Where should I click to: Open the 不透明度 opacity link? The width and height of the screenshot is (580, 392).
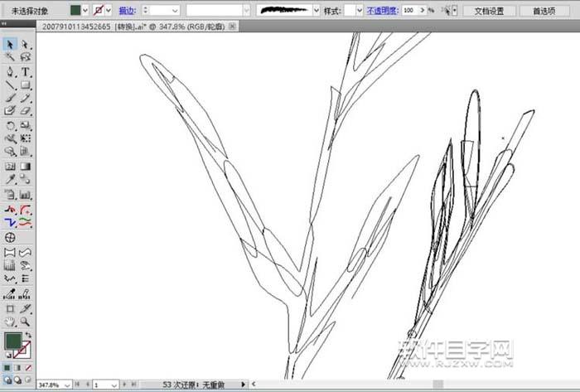[383, 11]
